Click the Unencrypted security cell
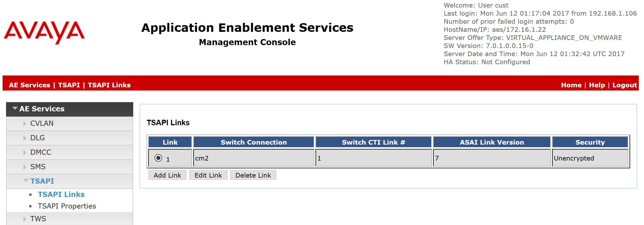 (590, 158)
